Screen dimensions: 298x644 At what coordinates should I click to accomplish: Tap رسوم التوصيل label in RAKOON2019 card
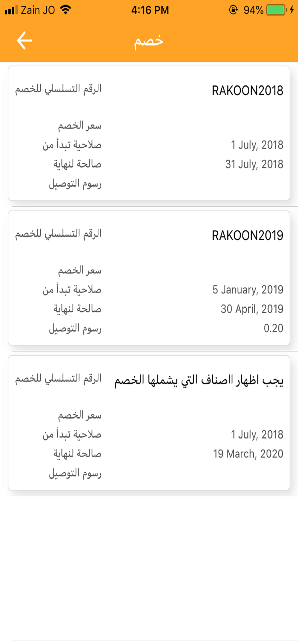point(75,328)
